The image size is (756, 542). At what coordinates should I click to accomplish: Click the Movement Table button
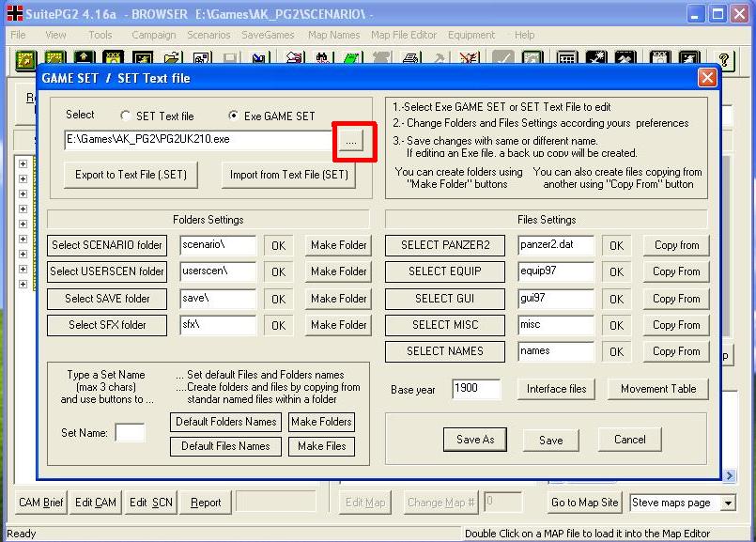pyautogui.click(x=658, y=389)
